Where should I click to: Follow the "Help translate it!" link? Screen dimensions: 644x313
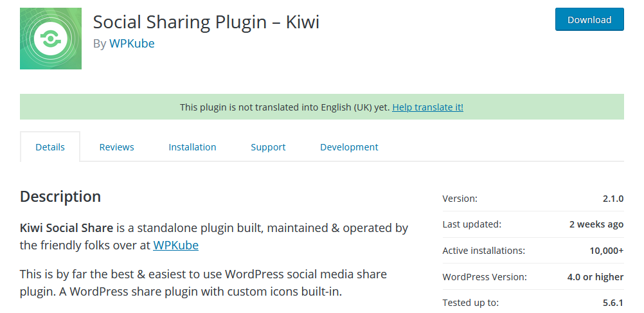[x=427, y=107]
